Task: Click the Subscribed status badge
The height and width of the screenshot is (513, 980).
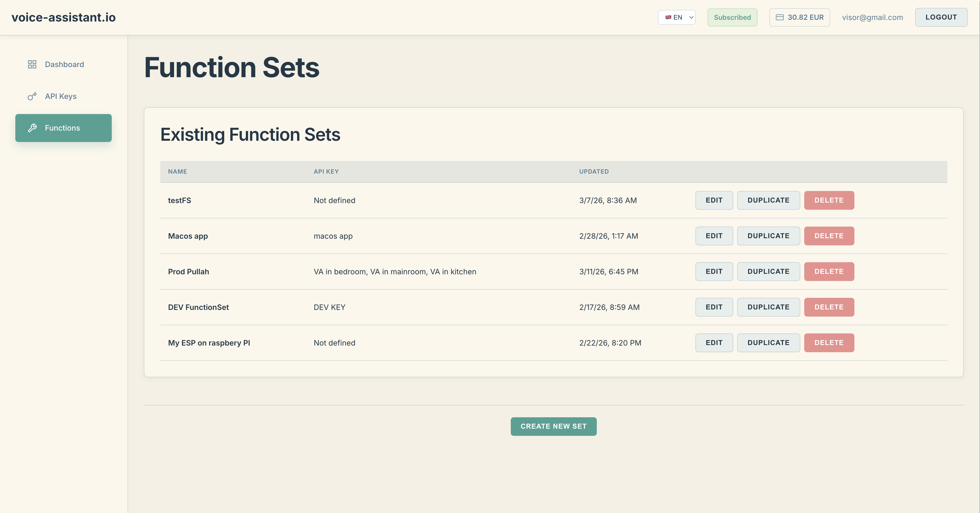Action: (732, 18)
